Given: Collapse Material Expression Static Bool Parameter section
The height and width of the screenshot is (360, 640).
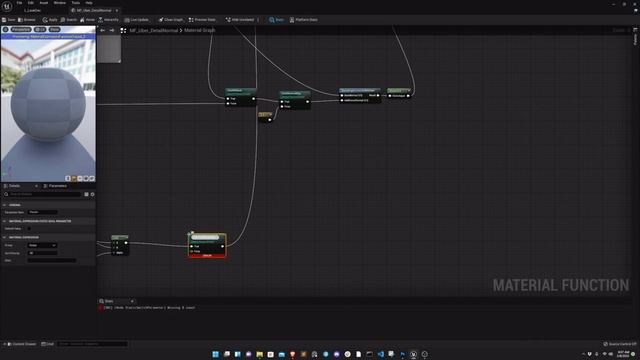Looking at the screenshot, I should [4, 221].
